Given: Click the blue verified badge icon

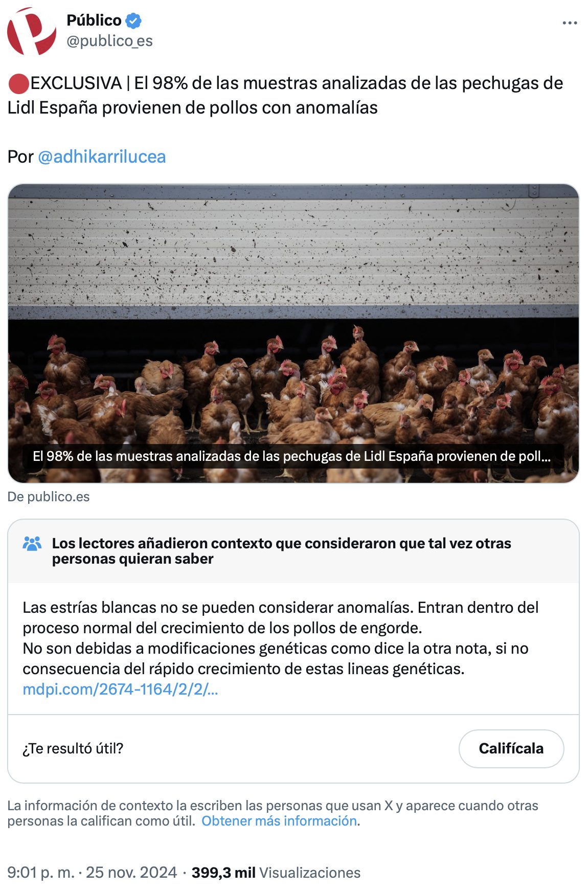Looking at the screenshot, I should tap(133, 20).
